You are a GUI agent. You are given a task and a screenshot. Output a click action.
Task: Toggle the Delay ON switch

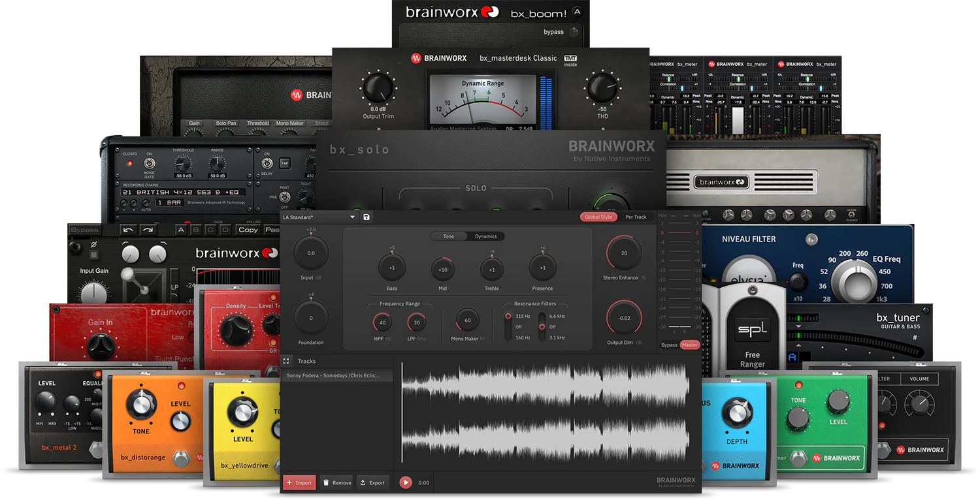click(267, 163)
